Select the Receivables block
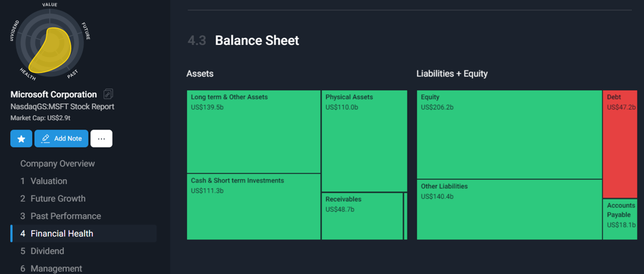This screenshot has height=274, width=644. tap(362, 216)
